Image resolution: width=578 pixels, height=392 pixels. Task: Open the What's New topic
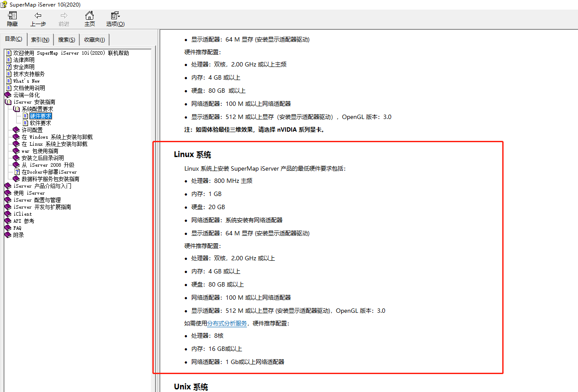point(26,81)
